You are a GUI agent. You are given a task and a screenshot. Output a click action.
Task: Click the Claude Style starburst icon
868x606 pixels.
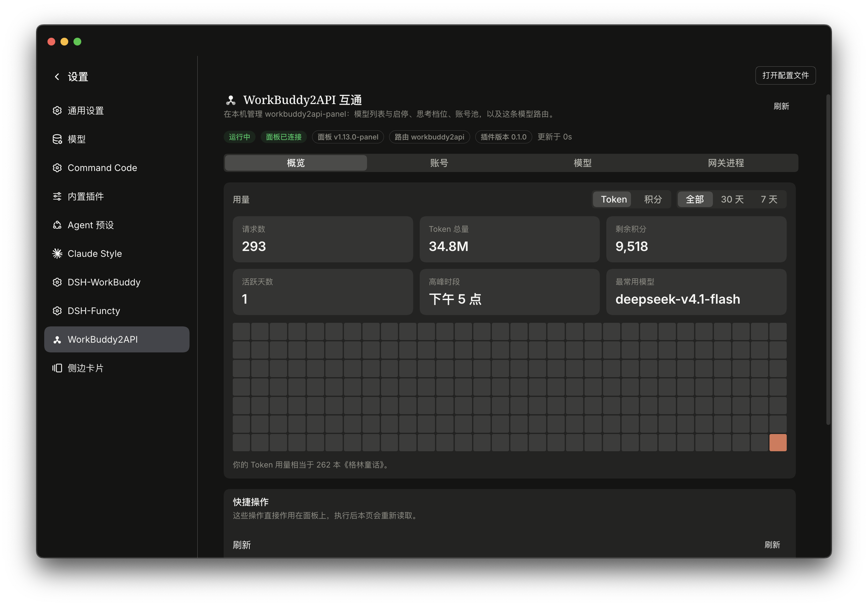pyautogui.click(x=57, y=253)
